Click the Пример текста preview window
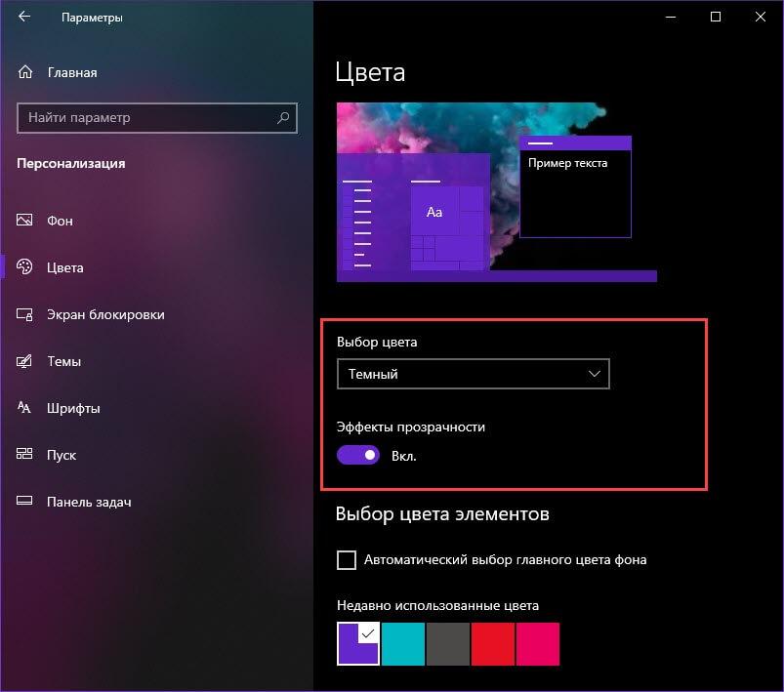 tap(575, 186)
